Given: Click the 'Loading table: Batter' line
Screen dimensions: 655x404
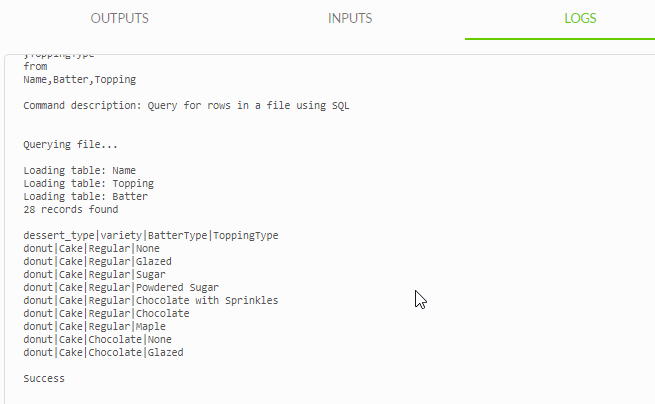Looking at the screenshot, I should pyautogui.click(x=86, y=196).
